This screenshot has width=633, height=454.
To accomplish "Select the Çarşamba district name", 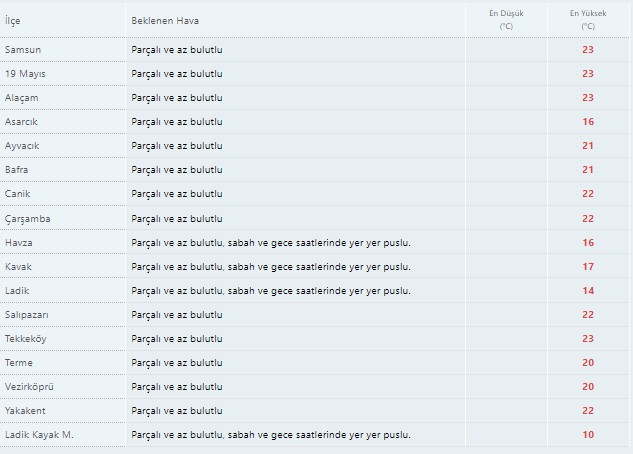I will click(x=27, y=219).
